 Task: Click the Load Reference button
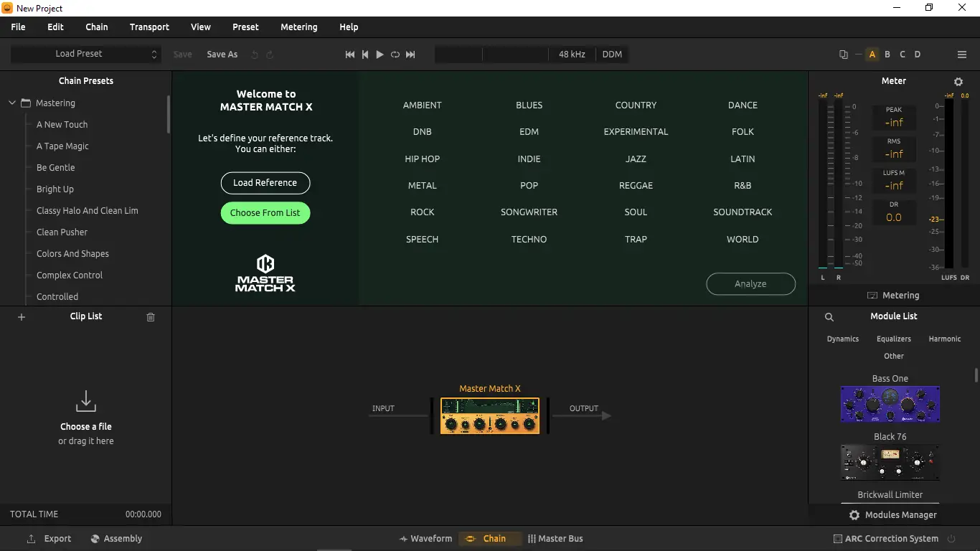[x=265, y=183]
